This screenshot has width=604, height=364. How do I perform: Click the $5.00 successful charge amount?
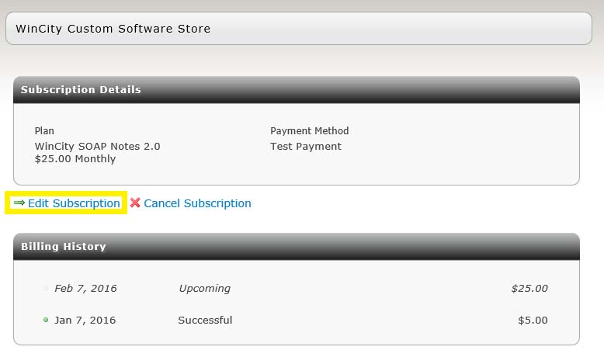coord(533,320)
